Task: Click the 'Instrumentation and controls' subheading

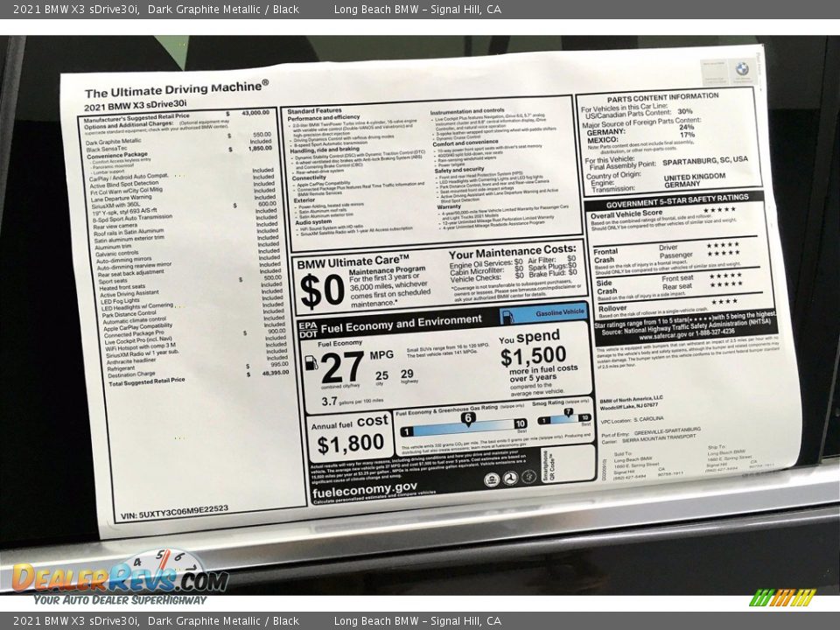Action: (467, 112)
